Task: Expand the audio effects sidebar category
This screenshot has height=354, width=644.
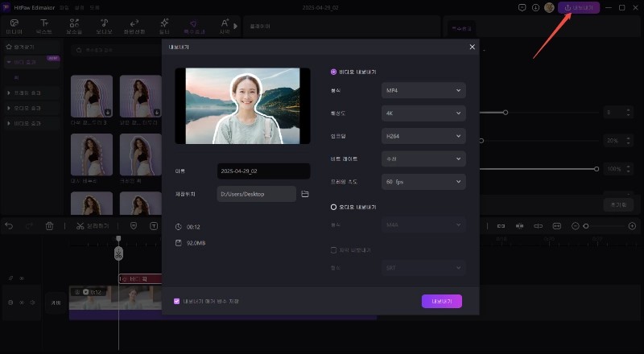Action: point(32,108)
